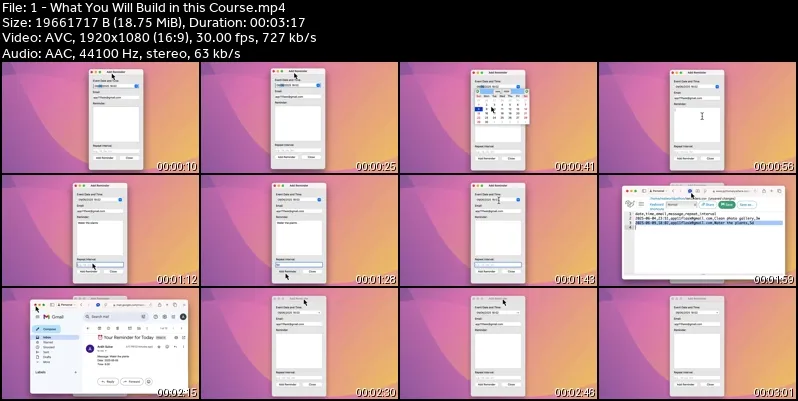The image size is (798, 401).
Task: Click the Clean photo gallery CSV line
Action: pos(698,218)
